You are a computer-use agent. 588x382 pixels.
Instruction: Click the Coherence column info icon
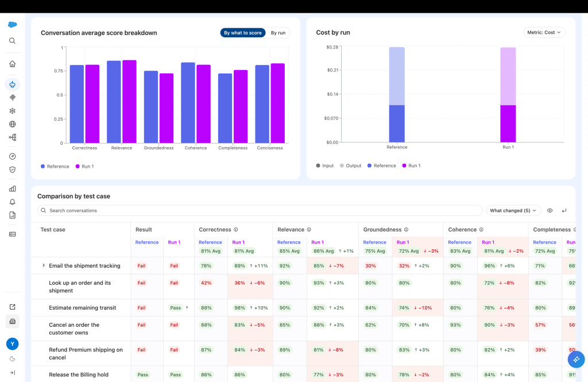coord(481,230)
